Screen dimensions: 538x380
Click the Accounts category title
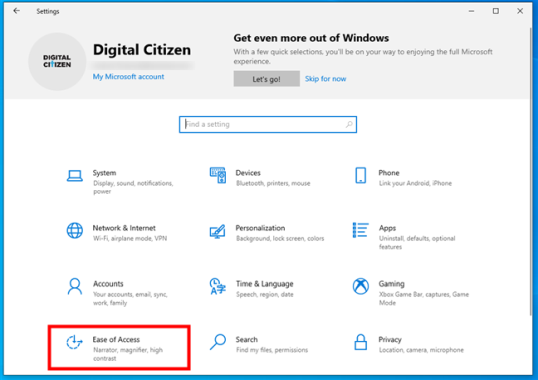(108, 284)
